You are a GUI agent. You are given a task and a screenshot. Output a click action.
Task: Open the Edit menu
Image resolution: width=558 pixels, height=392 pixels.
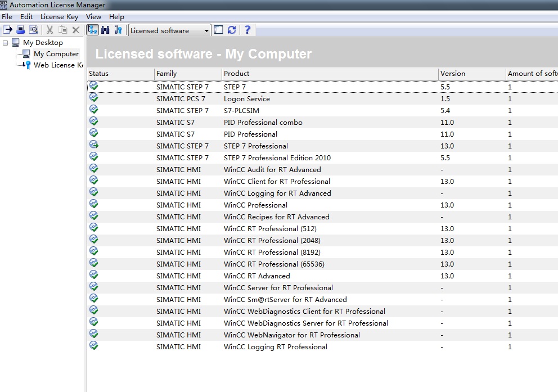coord(26,17)
